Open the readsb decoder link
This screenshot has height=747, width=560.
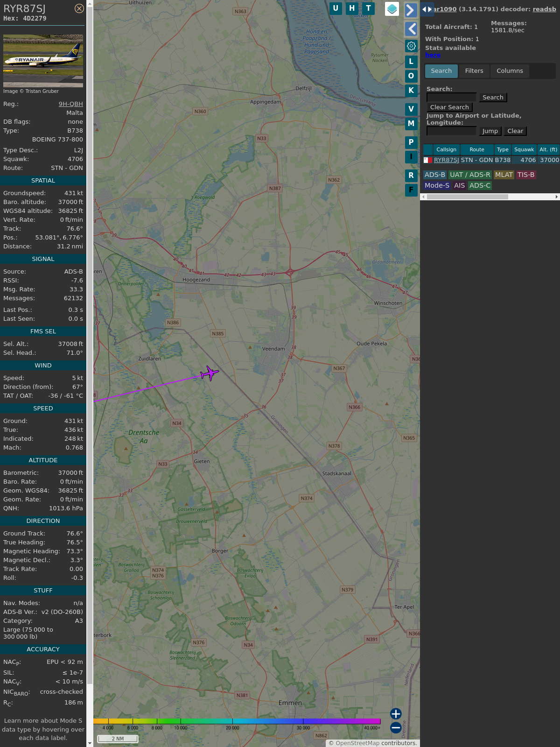(544, 9)
